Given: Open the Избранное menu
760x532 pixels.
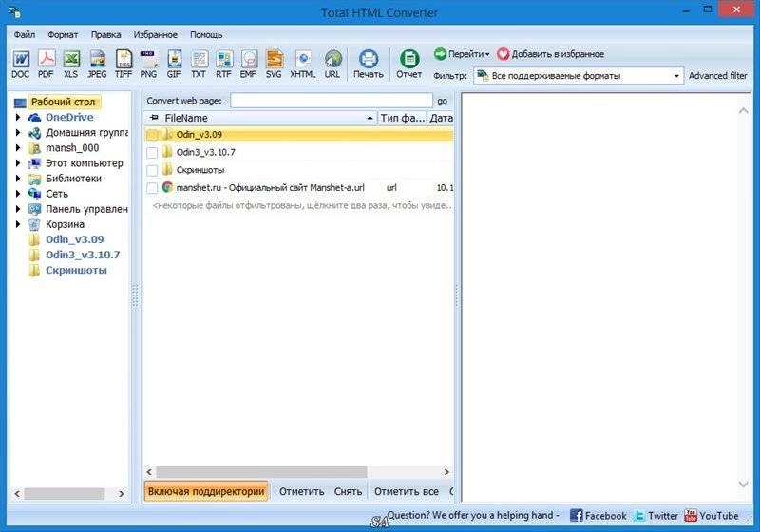Looking at the screenshot, I should 156,35.
